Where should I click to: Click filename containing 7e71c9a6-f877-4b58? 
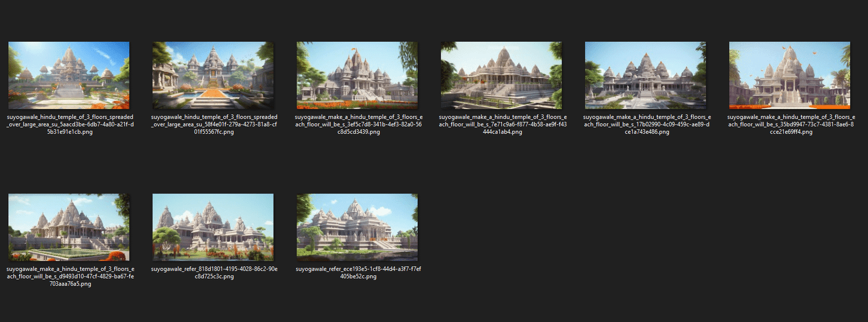pyautogui.click(x=503, y=125)
